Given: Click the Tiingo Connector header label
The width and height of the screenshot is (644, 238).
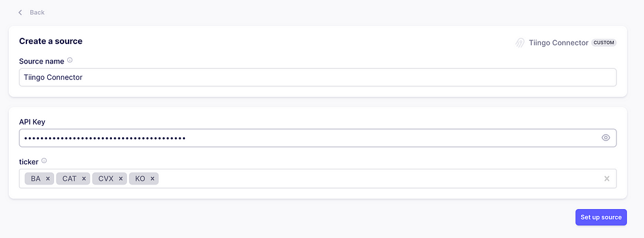Looking at the screenshot, I should click(x=558, y=43).
